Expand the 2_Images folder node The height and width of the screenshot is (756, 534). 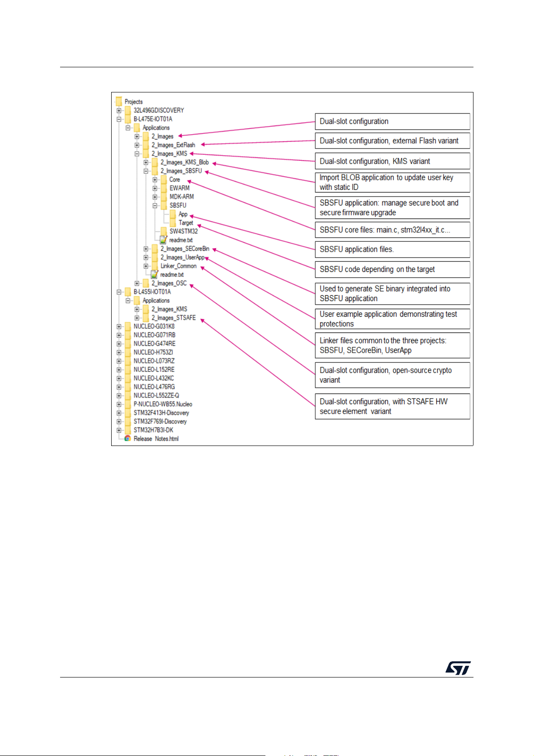(x=137, y=136)
